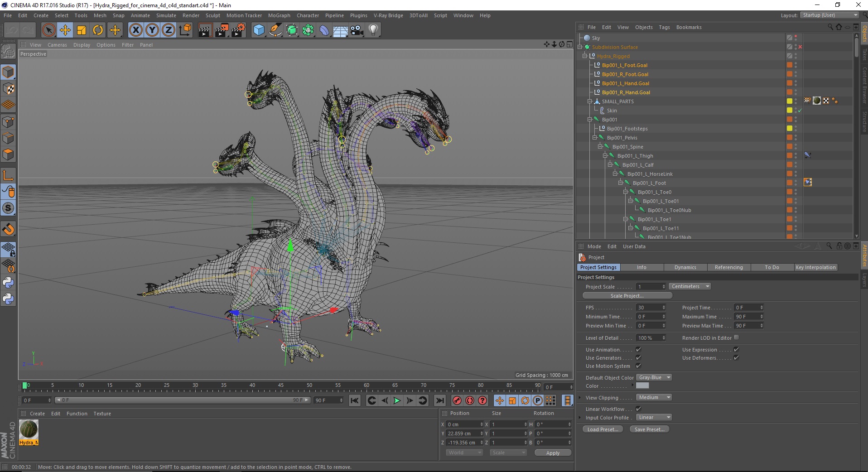Open Edit Render Settings icon
This screenshot has width=868, height=472.
238,30
